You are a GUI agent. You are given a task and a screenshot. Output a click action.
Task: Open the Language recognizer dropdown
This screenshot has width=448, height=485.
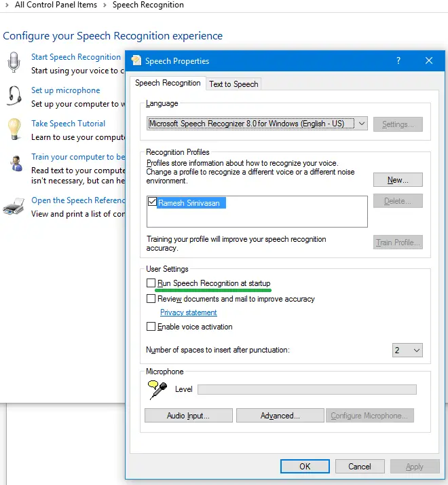[x=257, y=124]
